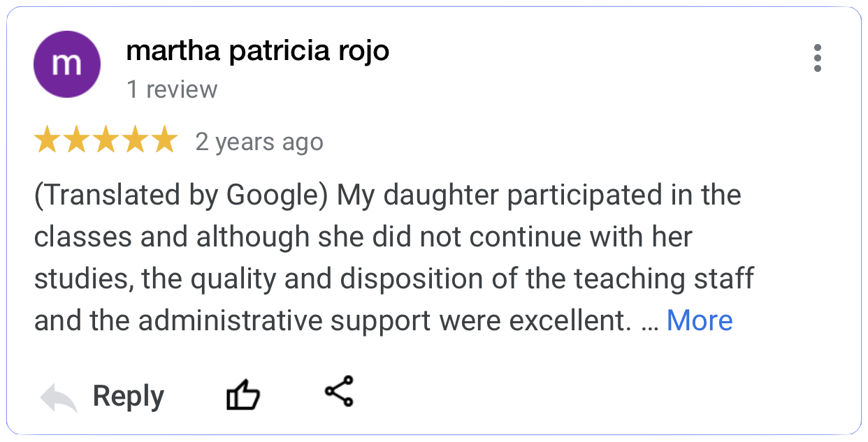The height and width of the screenshot is (442, 868).
Task: Click the Reply text label
Action: (x=129, y=396)
